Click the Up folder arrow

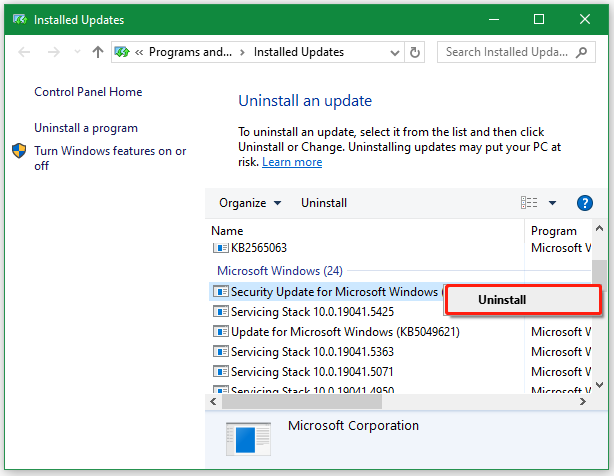[98, 52]
